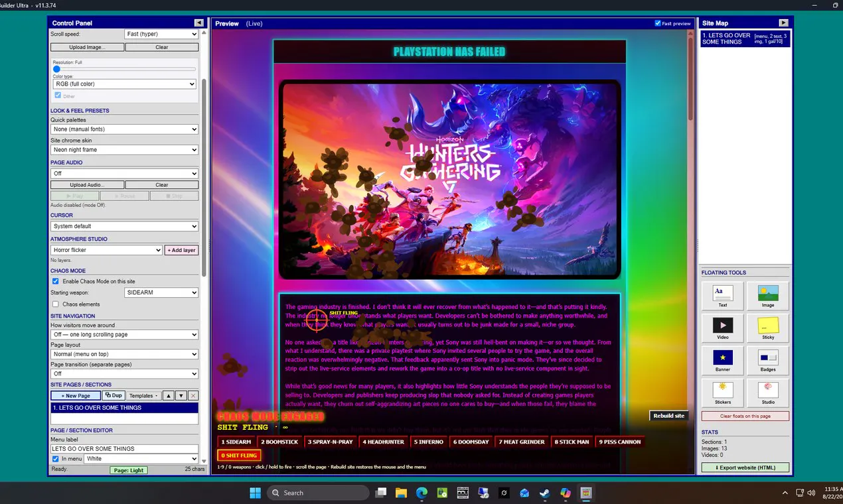Image resolution: width=843 pixels, height=504 pixels.
Task: Open Steam from the taskbar
Action: tap(544, 493)
